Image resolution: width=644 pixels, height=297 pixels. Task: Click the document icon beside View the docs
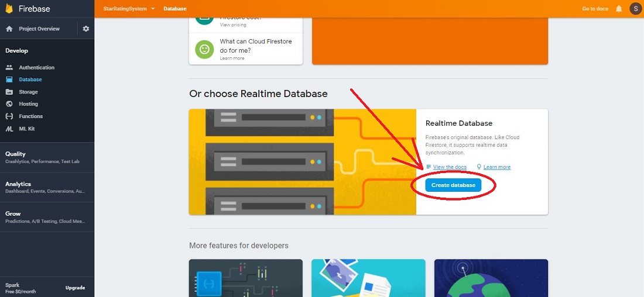point(429,167)
